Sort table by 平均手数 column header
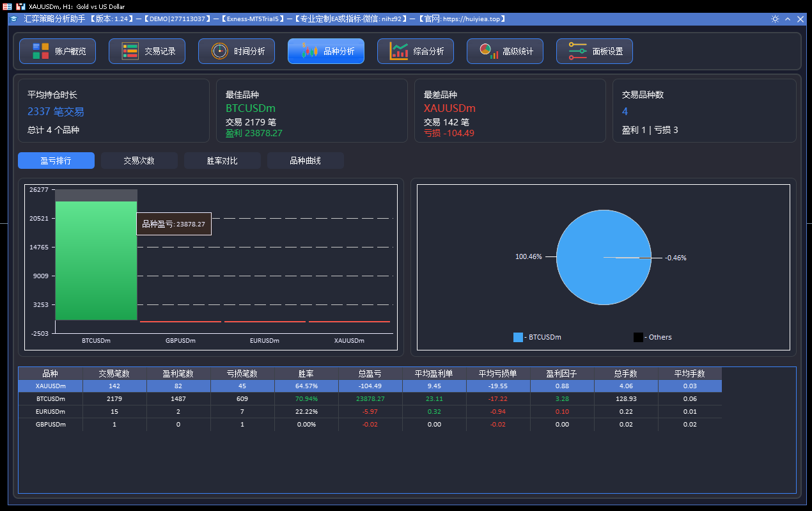Screen dimensions: 812x511 click(x=690, y=373)
